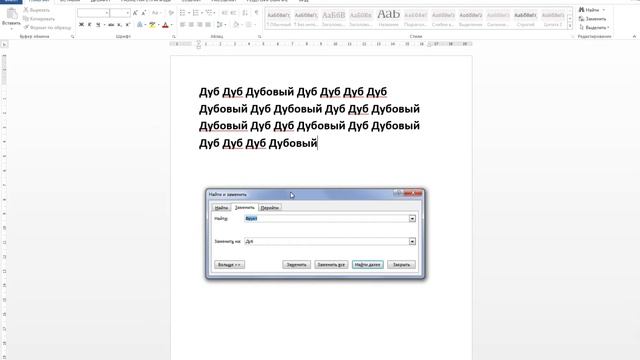The width and height of the screenshot is (640, 360).
Task: Click the Закрыть button
Action: click(401, 264)
